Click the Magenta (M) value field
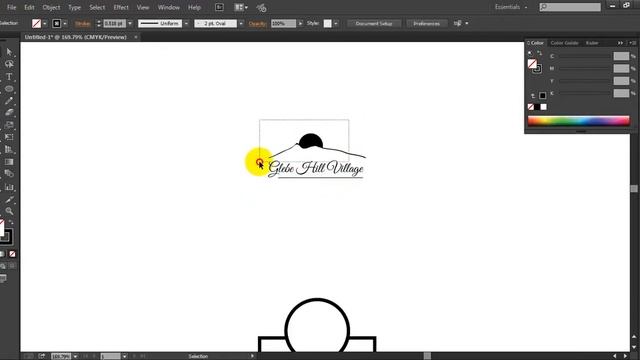 [x=621, y=69]
